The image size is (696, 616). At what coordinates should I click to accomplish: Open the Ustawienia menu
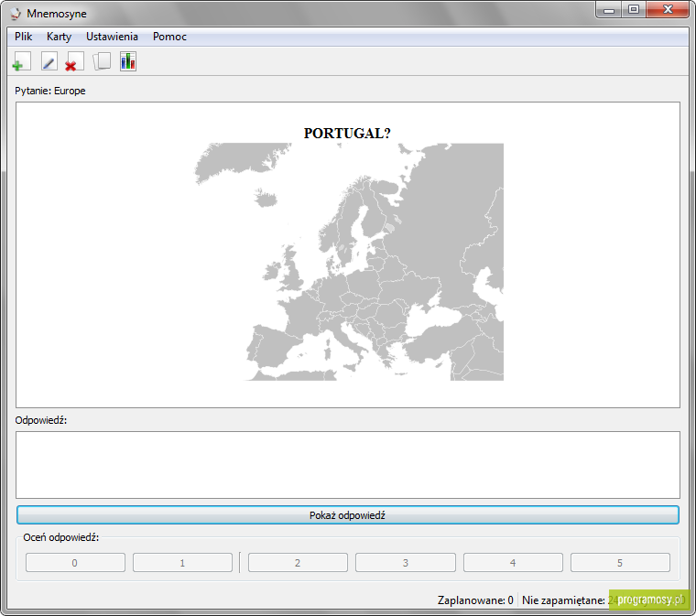tap(112, 37)
